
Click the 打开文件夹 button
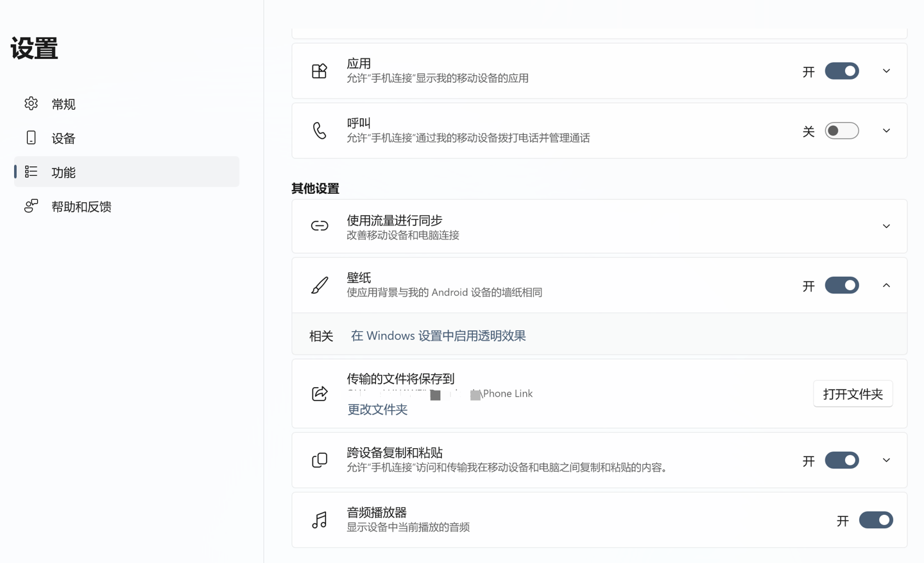(853, 394)
